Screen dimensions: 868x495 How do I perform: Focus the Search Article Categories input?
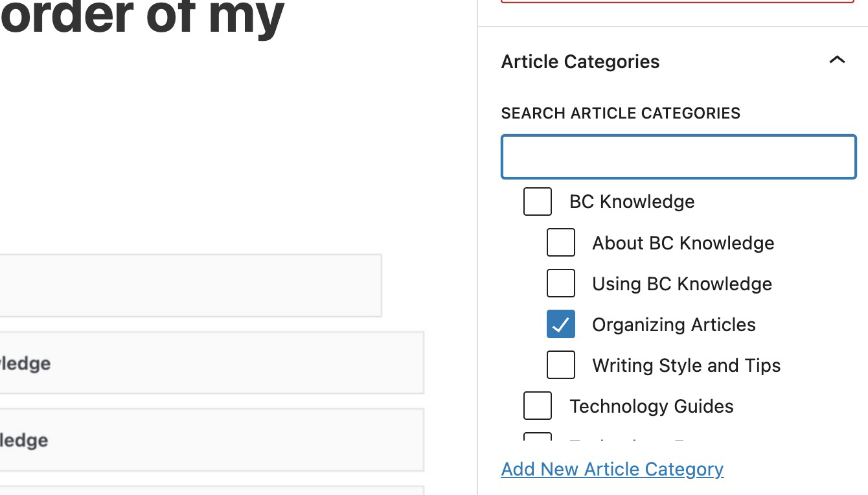click(678, 156)
